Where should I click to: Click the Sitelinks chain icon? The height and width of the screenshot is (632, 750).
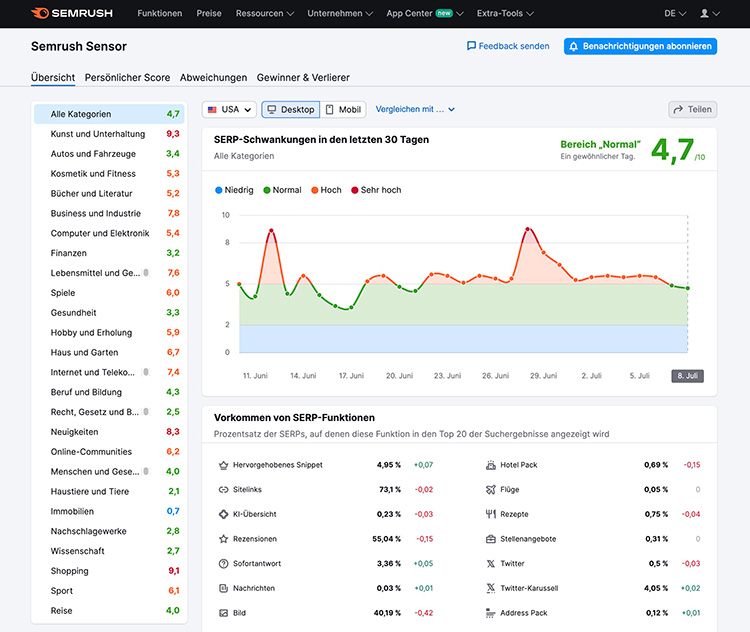[x=223, y=489]
